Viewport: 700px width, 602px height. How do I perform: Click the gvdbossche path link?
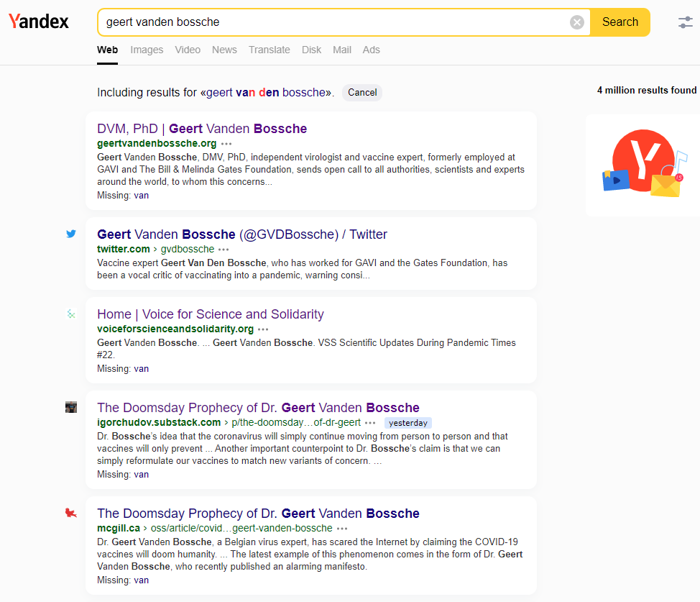pos(188,249)
